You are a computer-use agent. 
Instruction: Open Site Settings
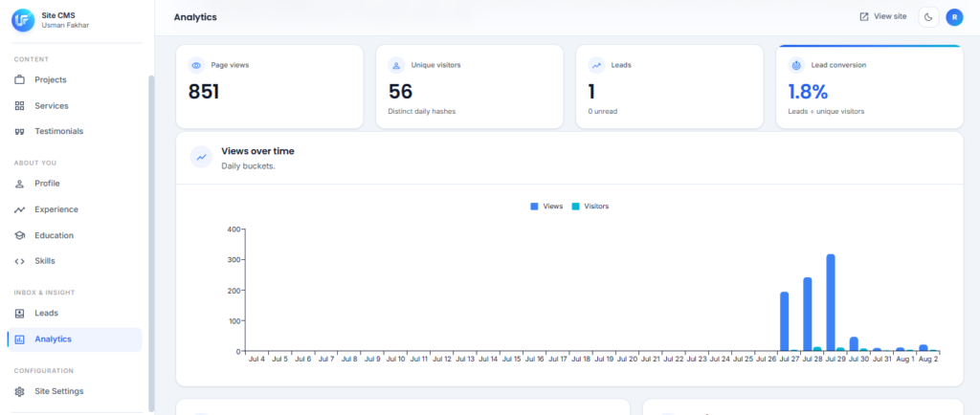click(x=75, y=391)
